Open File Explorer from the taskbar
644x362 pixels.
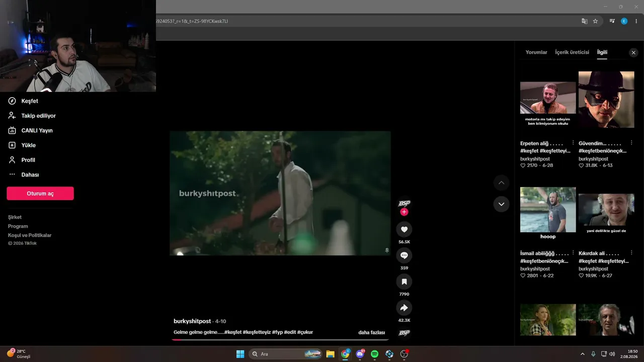click(330, 354)
